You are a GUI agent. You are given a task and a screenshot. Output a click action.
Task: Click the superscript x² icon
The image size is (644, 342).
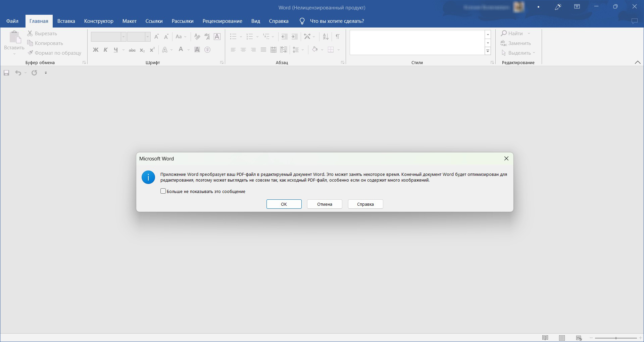tap(152, 50)
